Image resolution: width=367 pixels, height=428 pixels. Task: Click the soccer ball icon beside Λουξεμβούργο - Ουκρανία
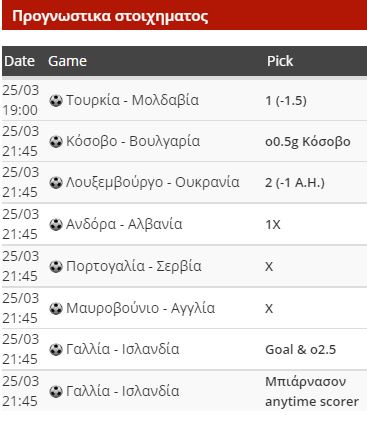(x=56, y=183)
